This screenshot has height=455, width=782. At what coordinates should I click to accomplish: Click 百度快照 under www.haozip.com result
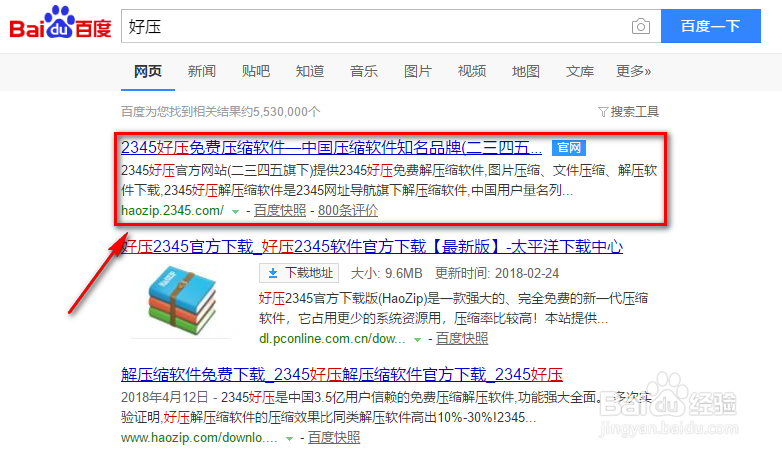click(334, 438)
